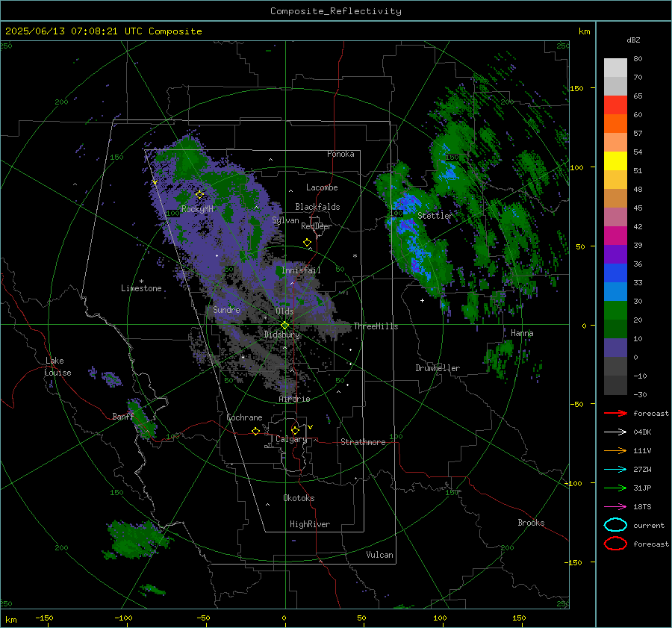Click the Okotoks city label
Image resolution: width=672 pixels, height=628 pixels.
(299, 498)
